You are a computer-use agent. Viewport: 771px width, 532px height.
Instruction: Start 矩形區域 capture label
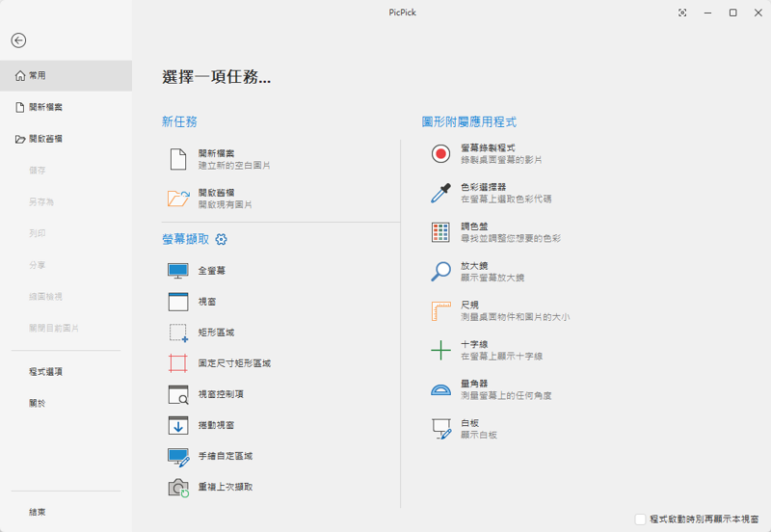tap(216, 332)
